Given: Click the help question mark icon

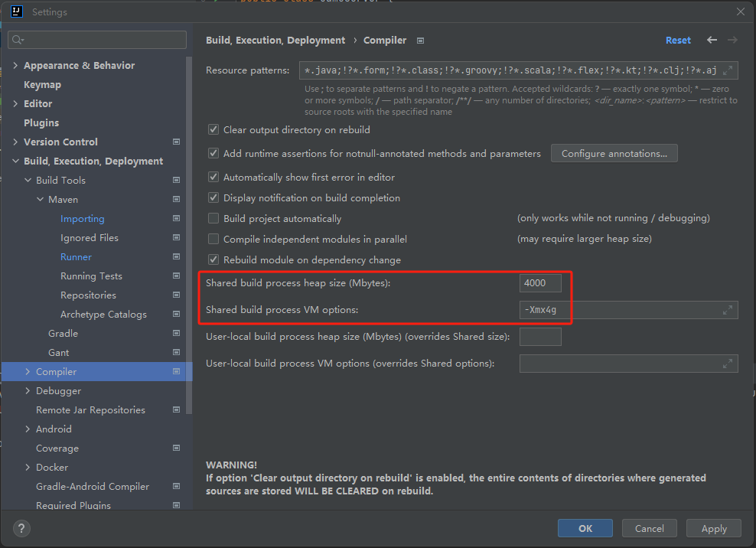Looking at the screenshot, I should pos(22,528).
